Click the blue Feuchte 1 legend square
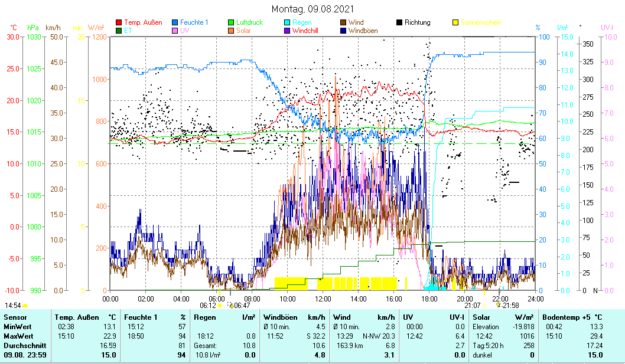The height and width of the screenshot is (364, 625). click(175, 22)
